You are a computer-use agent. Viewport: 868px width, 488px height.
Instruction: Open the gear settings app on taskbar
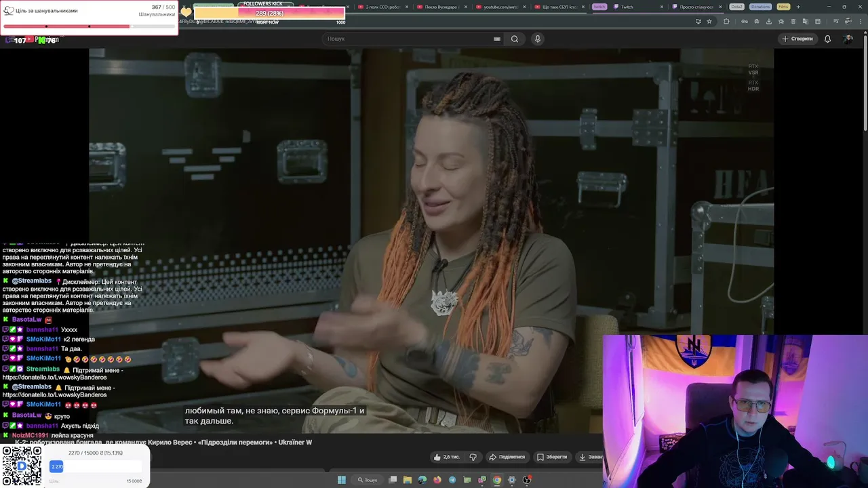tap(511, 480)
